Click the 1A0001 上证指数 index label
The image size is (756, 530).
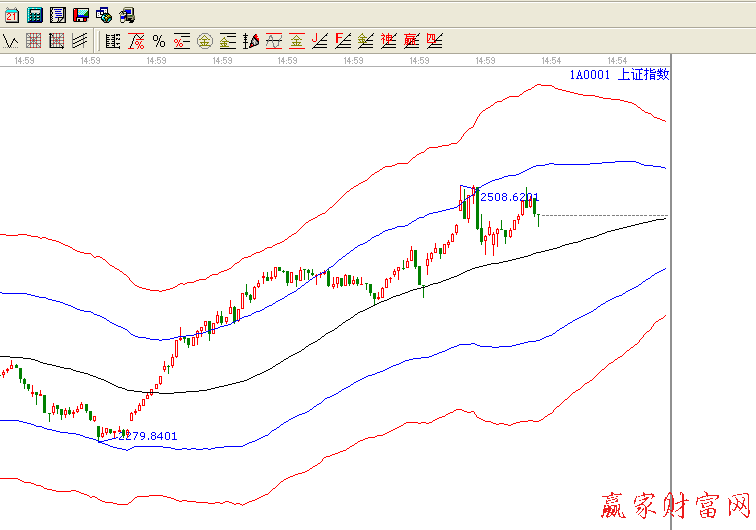pyautogui.click(x=619, y=74)
